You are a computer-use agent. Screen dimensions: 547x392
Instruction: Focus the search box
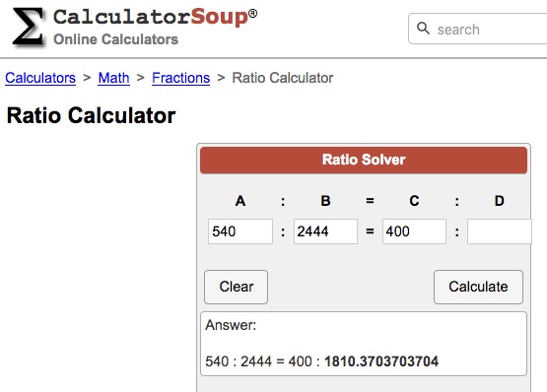pos(478,29)
